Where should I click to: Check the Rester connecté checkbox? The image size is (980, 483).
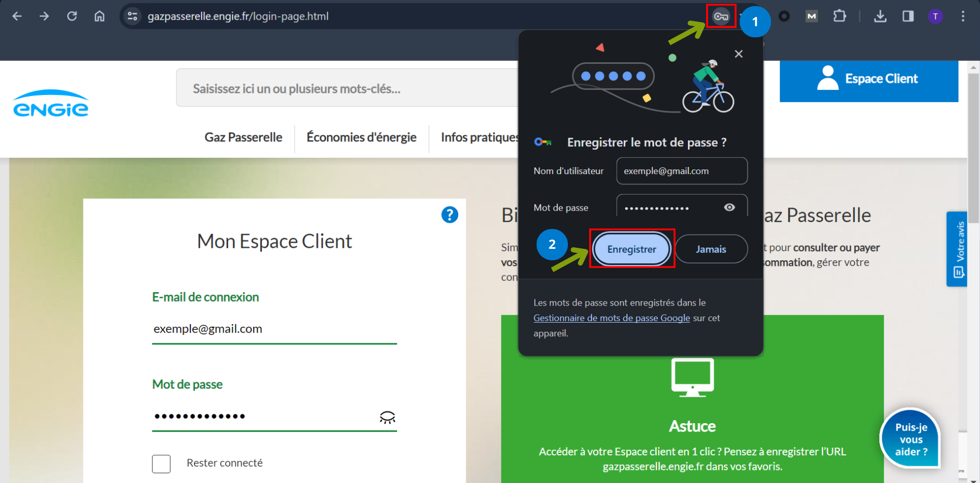(x=161, y=463)
